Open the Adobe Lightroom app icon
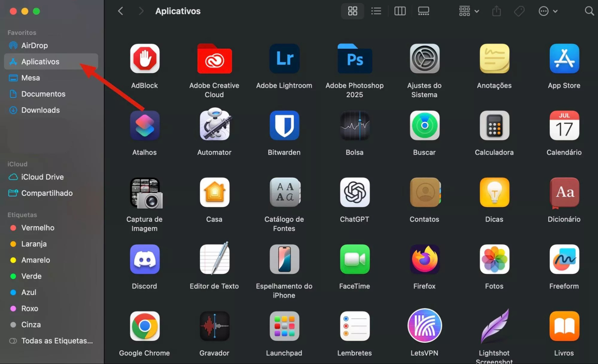Viewport: 598px width, 364px height. [x=284, y=59]
